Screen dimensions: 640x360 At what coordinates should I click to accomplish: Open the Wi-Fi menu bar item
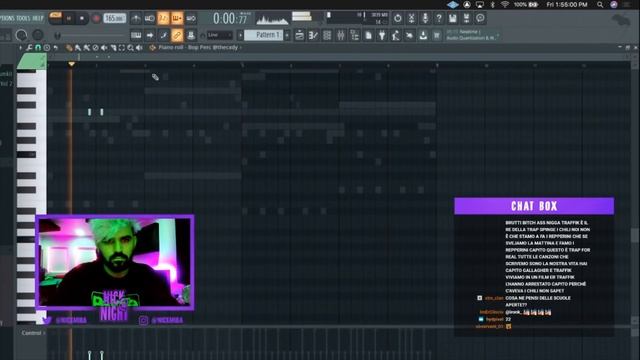click(505, 5)
